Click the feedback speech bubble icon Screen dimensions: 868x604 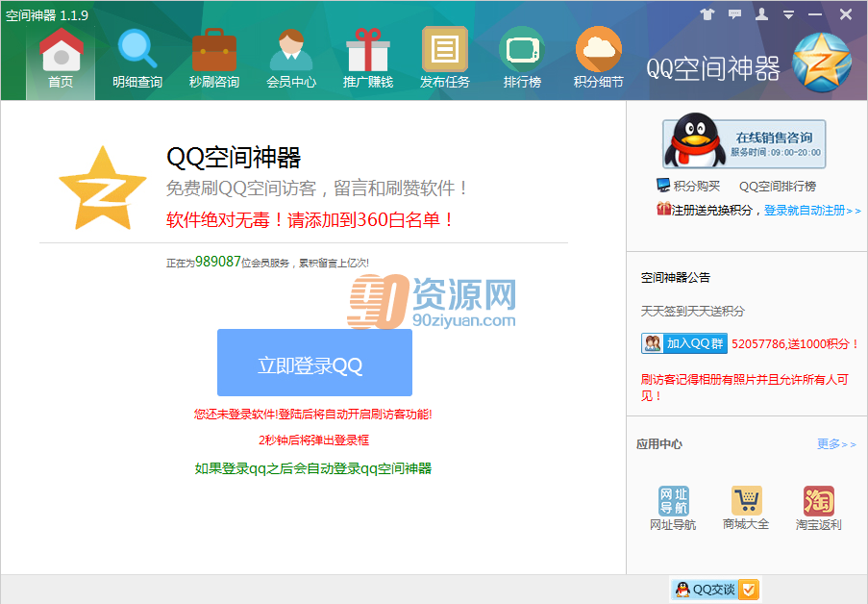pos(734,14)
